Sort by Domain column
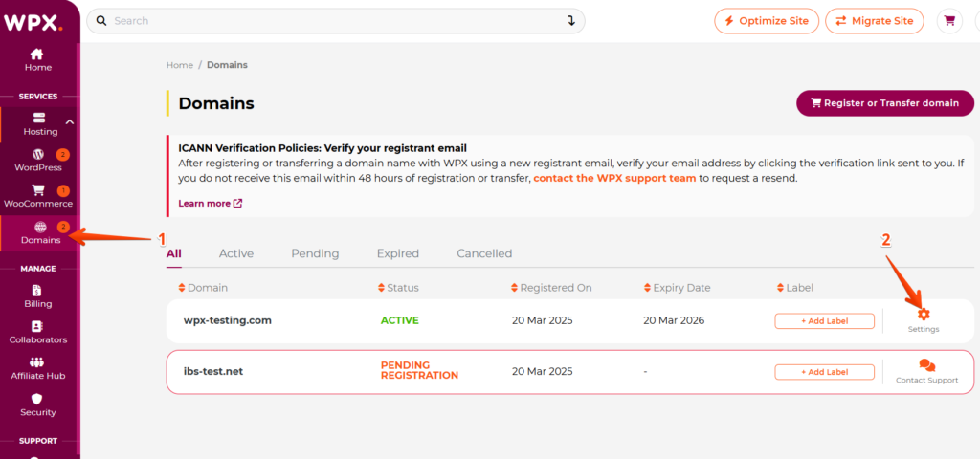The height and width of the screenshot is (459, 980). pyautogui.click(x=203, y=288)
